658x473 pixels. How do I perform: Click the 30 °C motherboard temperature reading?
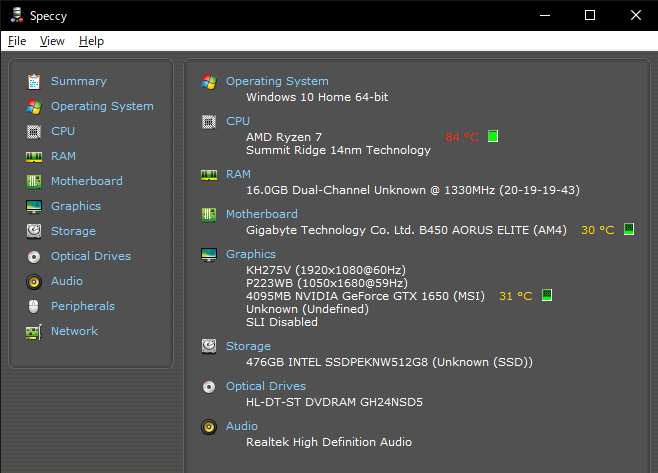(598, 230)
